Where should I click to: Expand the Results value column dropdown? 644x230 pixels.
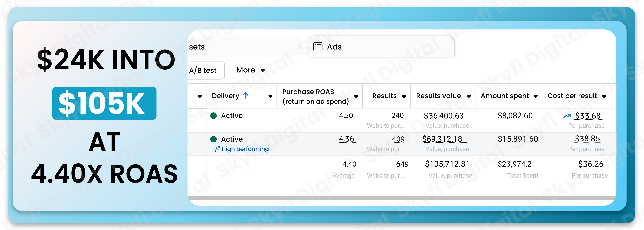click(x=469, y=97)
